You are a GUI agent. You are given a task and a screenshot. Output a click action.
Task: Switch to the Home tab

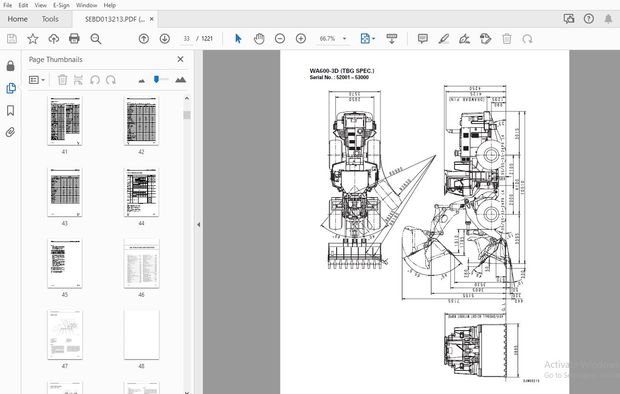pos(17,19)
